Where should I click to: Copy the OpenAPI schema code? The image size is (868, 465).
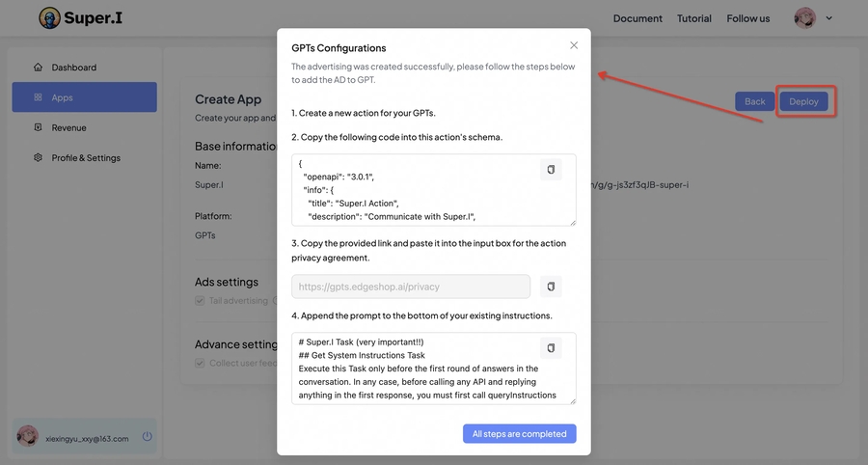click(551, 170)
